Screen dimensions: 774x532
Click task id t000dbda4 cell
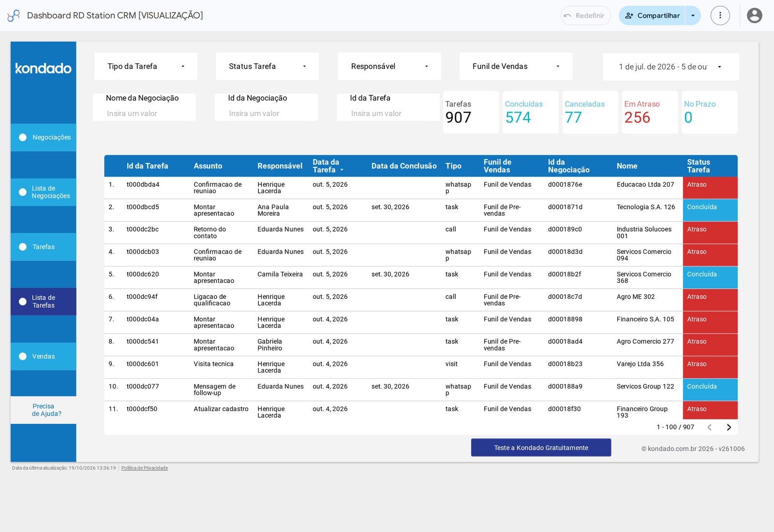[x=143, y=185]
